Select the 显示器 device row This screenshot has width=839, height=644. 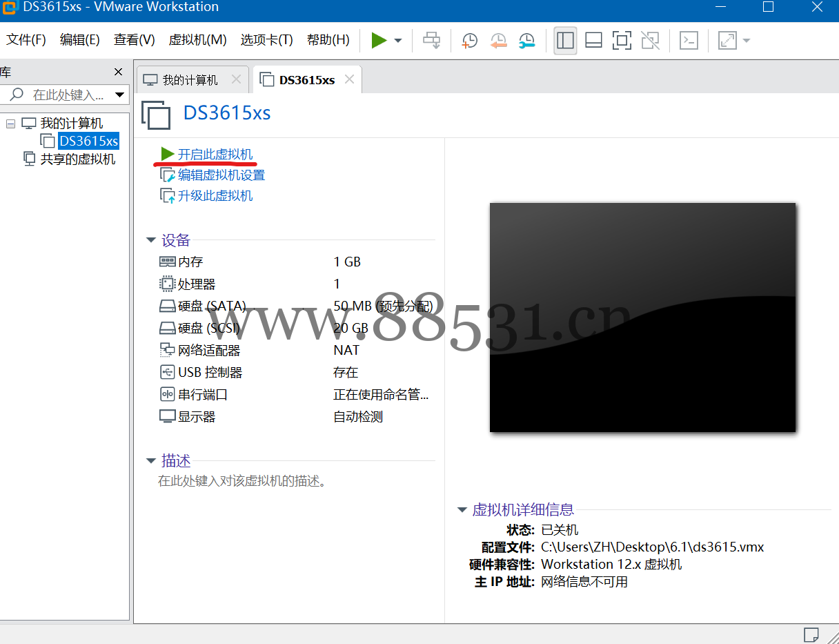tap(297, 417)
